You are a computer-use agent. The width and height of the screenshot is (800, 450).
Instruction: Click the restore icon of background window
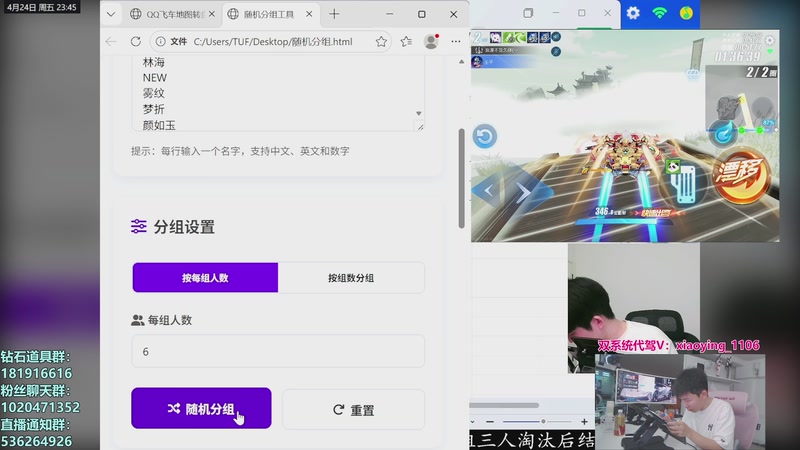(x=529, y=13)
